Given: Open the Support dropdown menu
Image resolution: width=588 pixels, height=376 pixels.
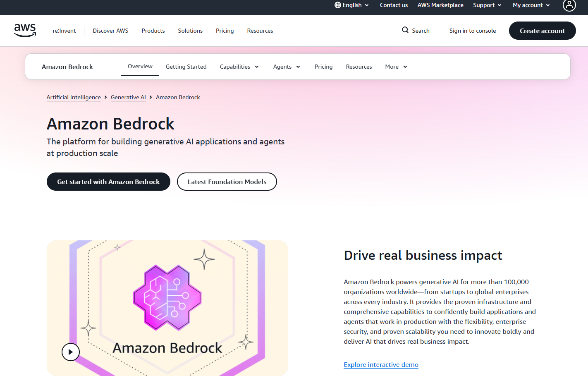Looking at the screenshot, I should [487, 5].
